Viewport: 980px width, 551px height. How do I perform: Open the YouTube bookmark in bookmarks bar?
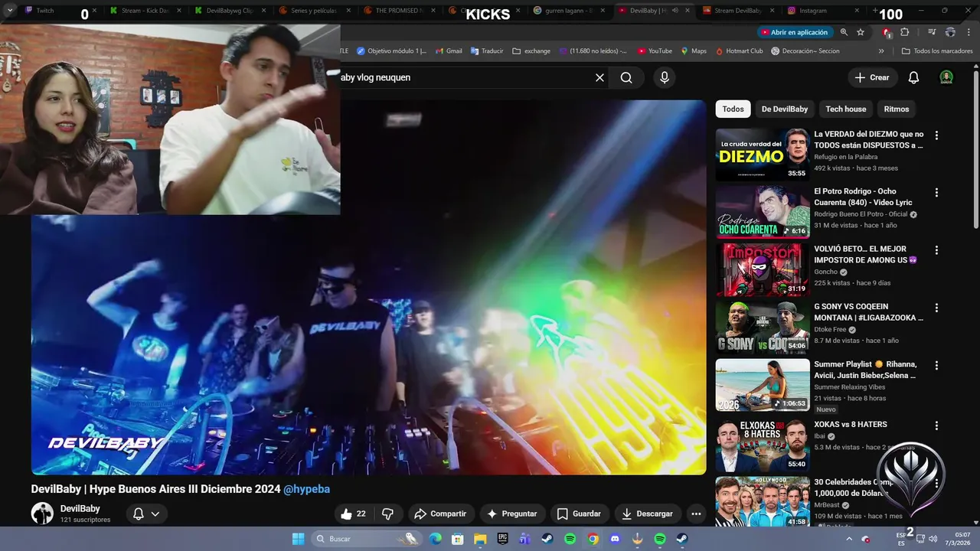[654, 51]
